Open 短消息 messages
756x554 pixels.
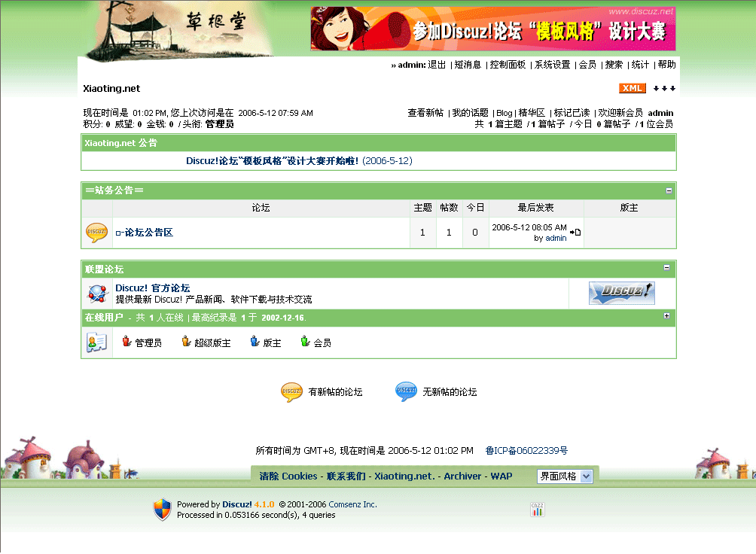[x=468, y=65]
